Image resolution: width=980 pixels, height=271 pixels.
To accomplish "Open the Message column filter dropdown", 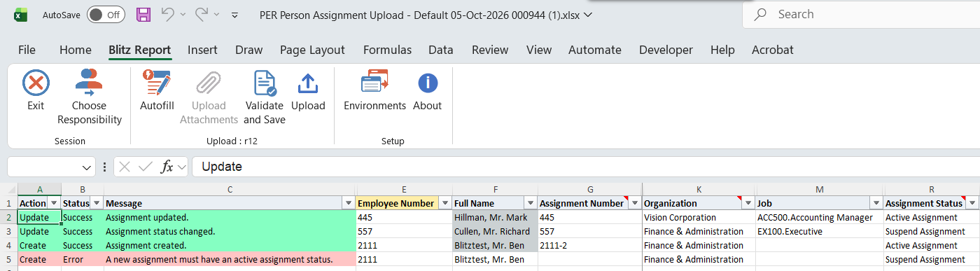I will 349,203.
